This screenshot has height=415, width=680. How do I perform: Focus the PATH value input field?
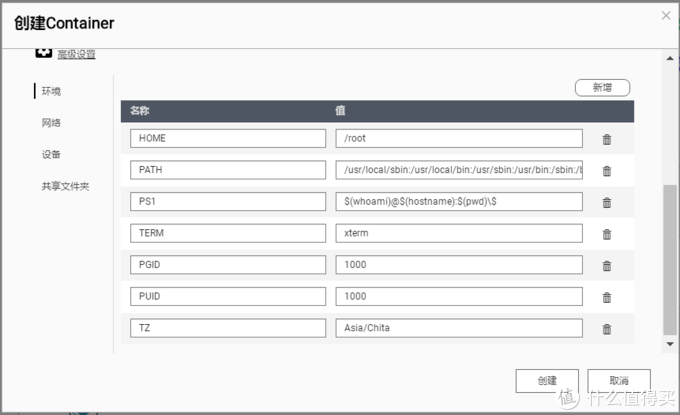click(x=459, y=170)
